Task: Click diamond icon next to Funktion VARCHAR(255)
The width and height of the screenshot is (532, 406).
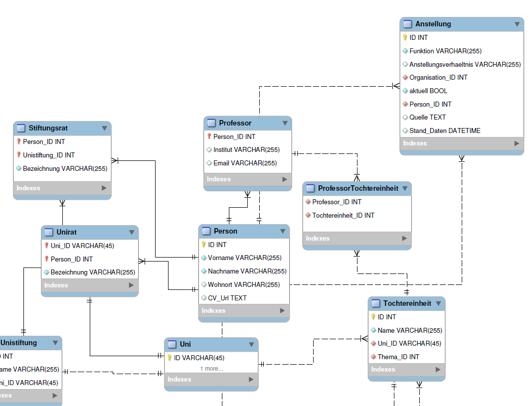Action: [405, 51]
